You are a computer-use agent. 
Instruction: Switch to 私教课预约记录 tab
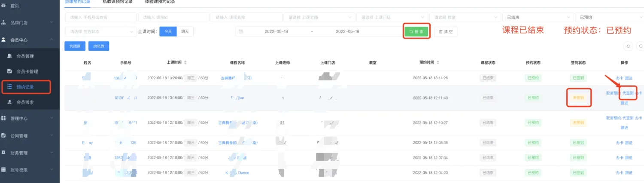118,2
